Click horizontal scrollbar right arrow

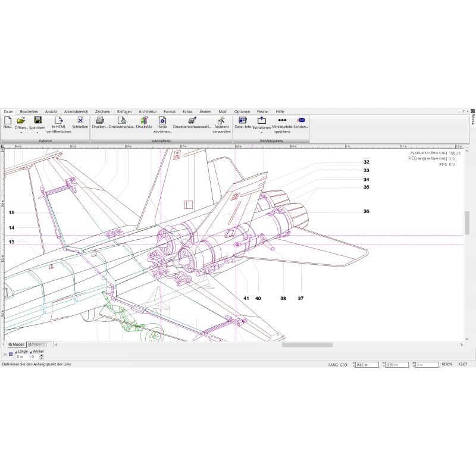pyautogui.click(x=462, y=345)
